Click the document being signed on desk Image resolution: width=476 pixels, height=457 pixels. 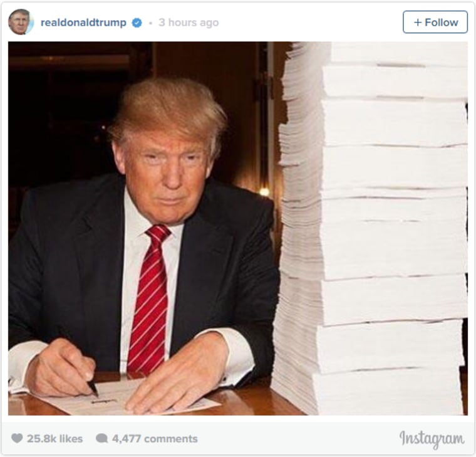pos(128,398)
